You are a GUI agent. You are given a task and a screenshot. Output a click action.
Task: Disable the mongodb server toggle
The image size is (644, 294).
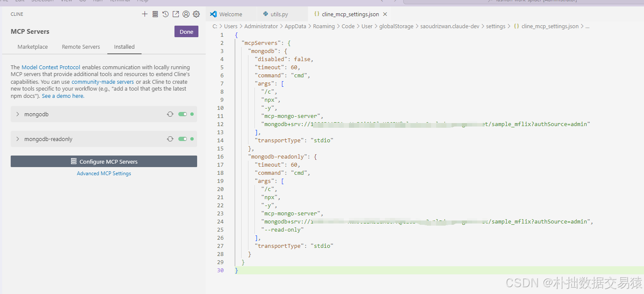pyautogui.click(x=183, y=114)
